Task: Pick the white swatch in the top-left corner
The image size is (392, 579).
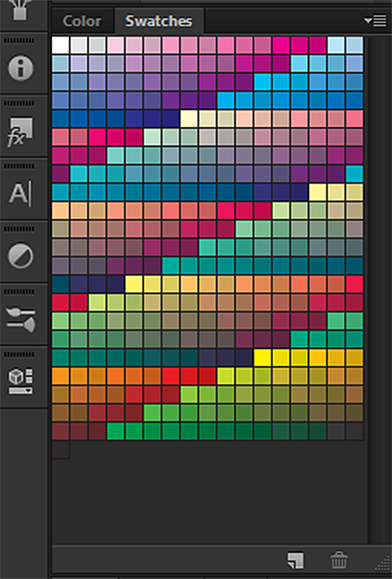Action: pos(60,45)
